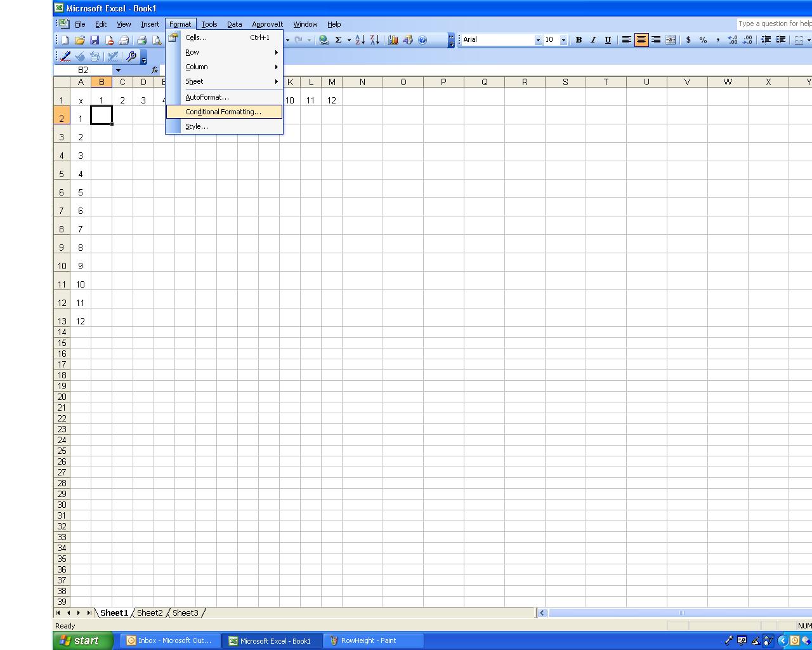Click the Open file folder icon

pyautogui.click(x=79, y=40)
